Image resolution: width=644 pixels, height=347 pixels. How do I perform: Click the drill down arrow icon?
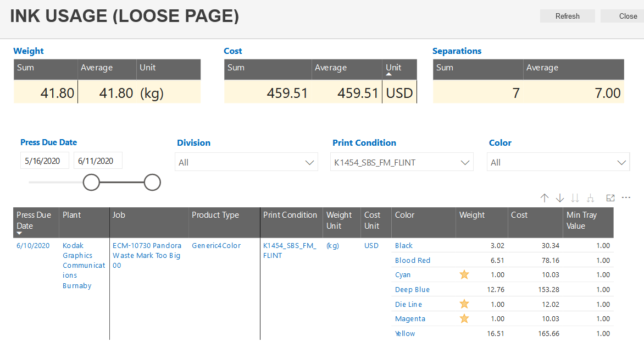pos(560,198)
